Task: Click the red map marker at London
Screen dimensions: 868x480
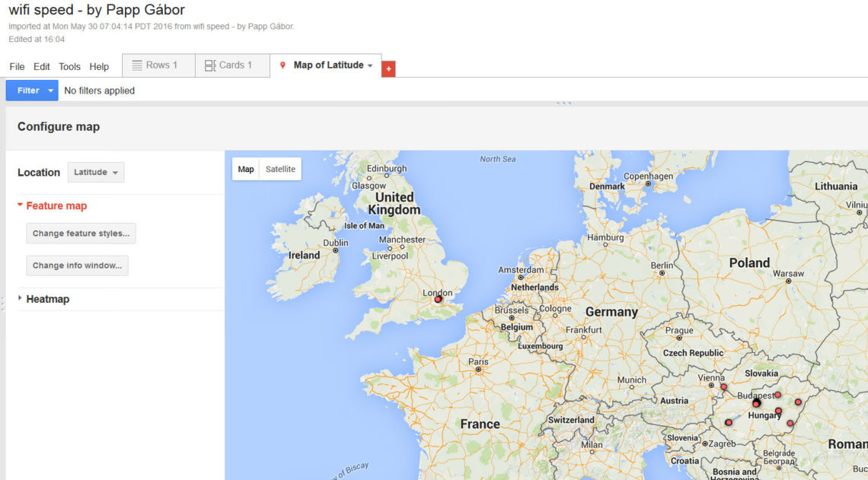Action: pyautogui.click(x=438, y=299)
